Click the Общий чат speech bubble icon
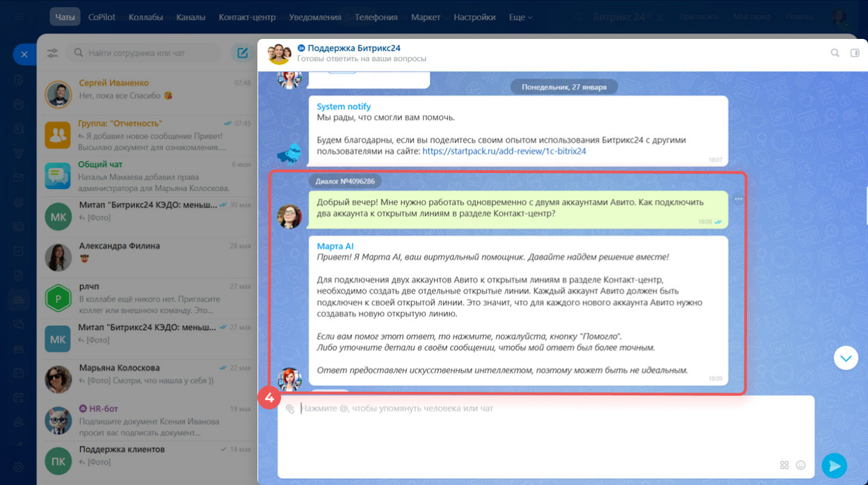 [x=58, y=176]
